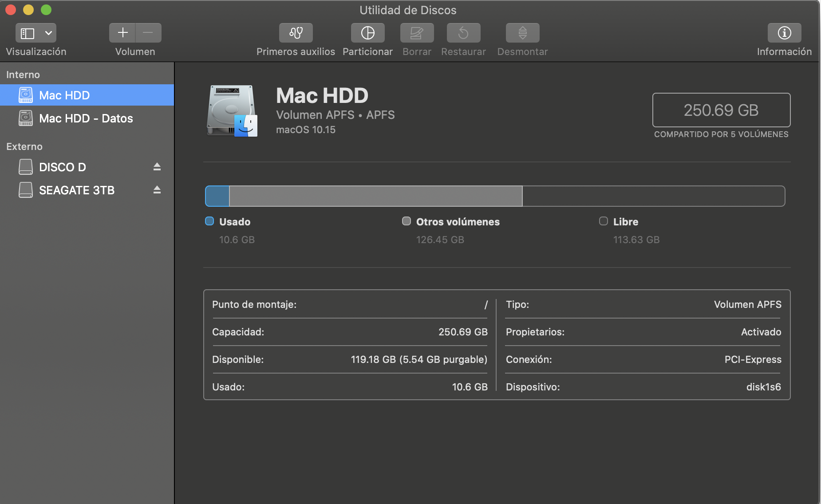Click the Desmontar unmount icon
The width and height of the screenshot is (821, 504).
(x=522, y=33)
